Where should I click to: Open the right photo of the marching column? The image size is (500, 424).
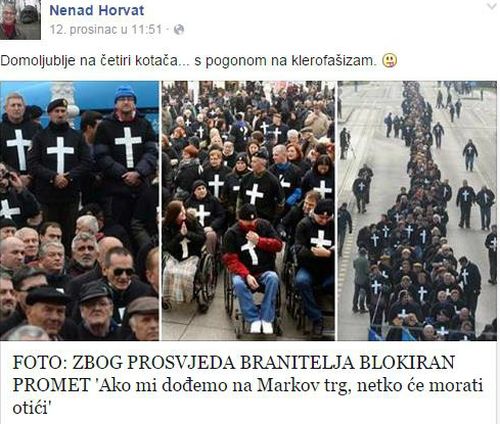(417, 210)
